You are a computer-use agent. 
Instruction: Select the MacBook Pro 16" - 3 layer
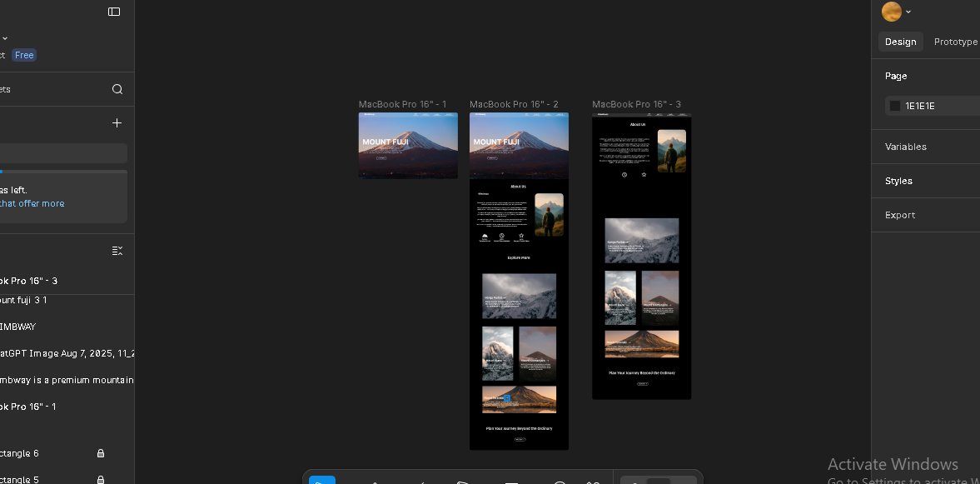click(x=67, y=281)
